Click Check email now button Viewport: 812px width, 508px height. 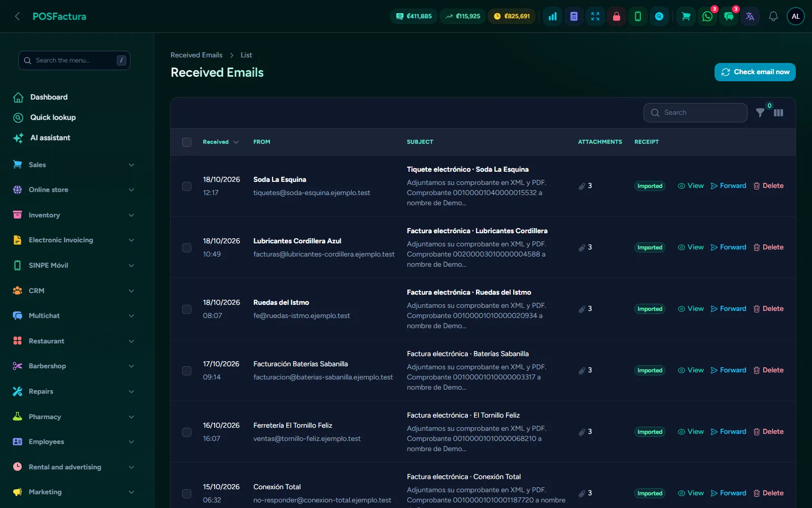(755, 72)
